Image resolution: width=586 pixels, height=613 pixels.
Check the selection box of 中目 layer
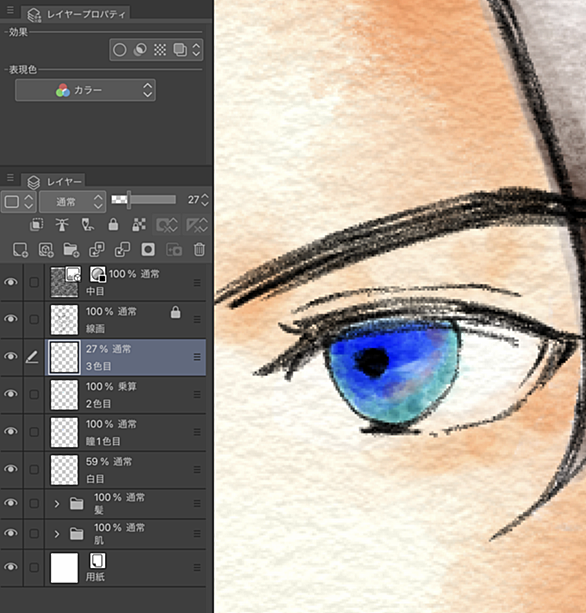tap(34, 282)
